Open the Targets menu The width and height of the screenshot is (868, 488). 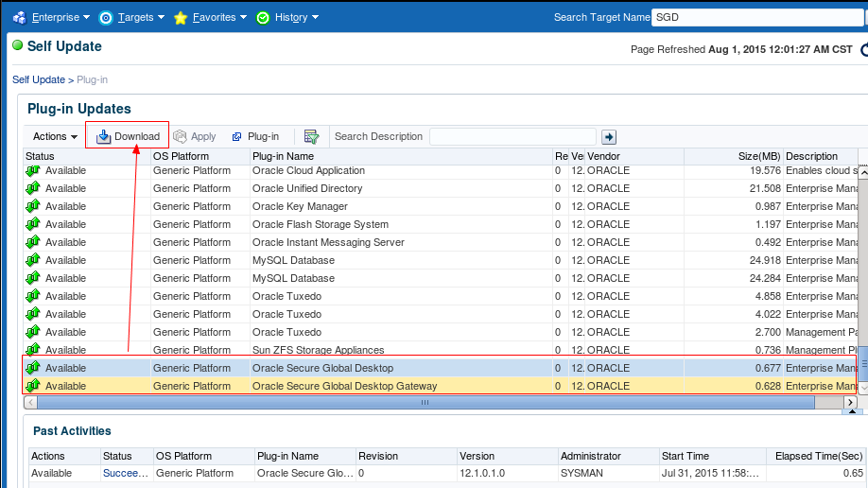[x=141, y=17]
